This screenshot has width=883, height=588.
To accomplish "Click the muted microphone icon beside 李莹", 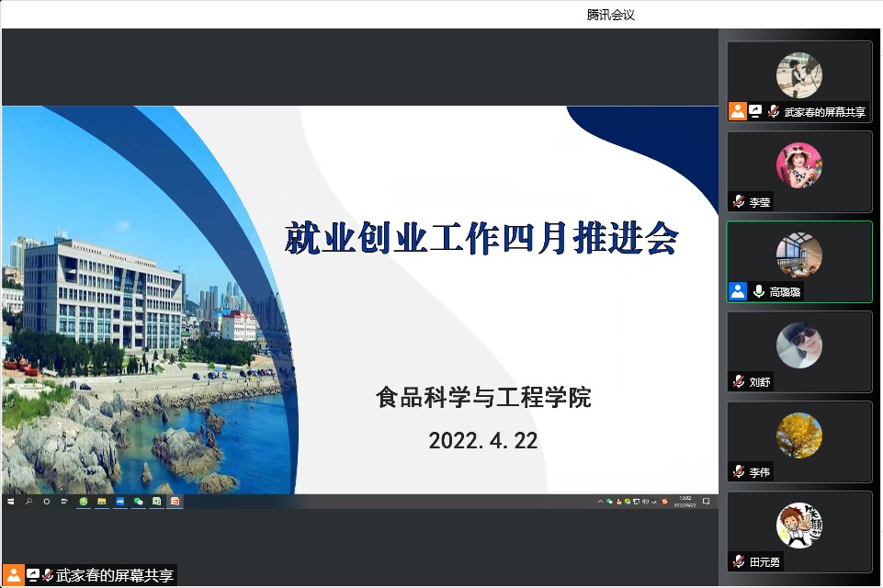I will point(738,202).
